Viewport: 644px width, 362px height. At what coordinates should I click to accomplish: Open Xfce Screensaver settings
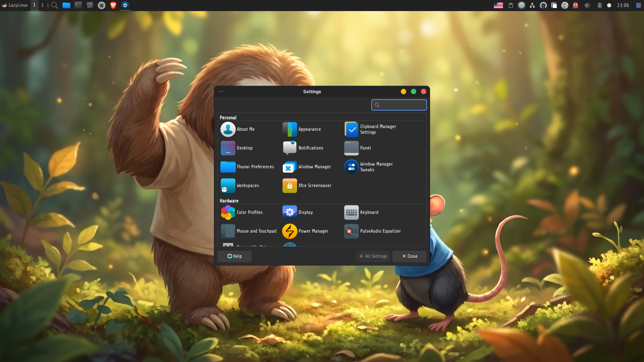(307, 186)
